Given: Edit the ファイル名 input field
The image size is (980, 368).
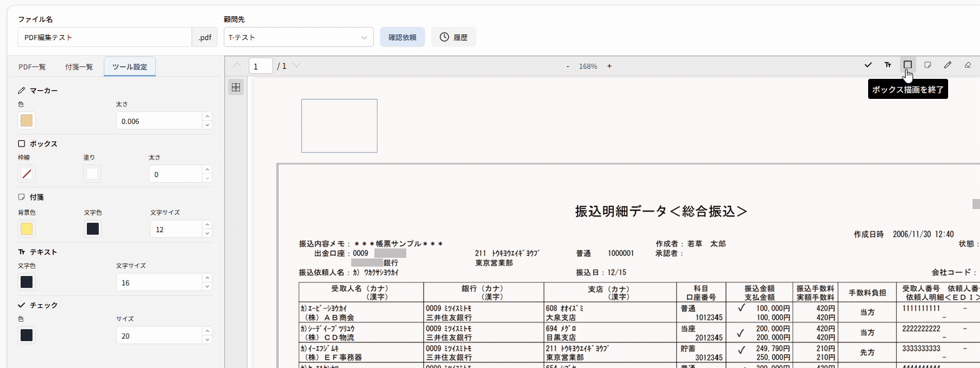Looking at the screenshot, I should pyautogui.click(x=104, y=37).
